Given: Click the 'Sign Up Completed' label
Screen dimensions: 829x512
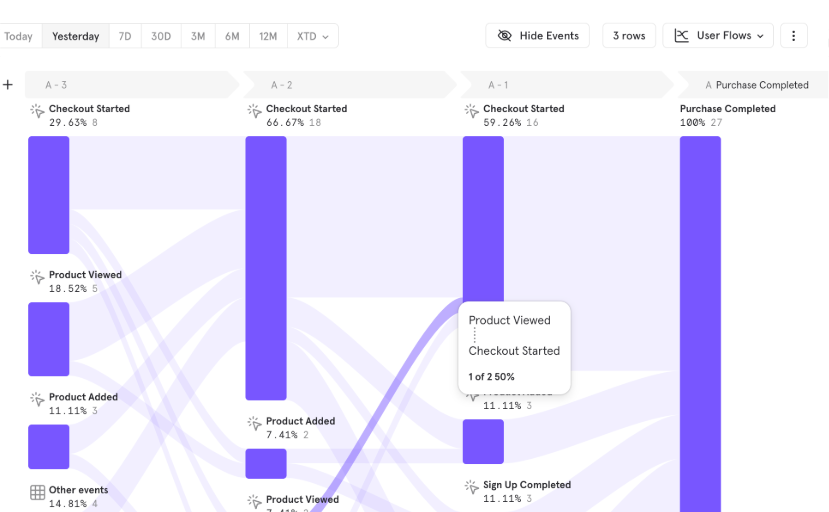Looking at the screenshot, I should pyautogui.click(x=527, y=484).
